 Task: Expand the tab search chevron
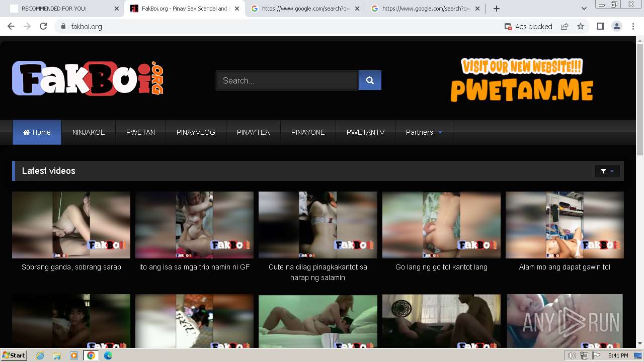click(x=584, y=9)
